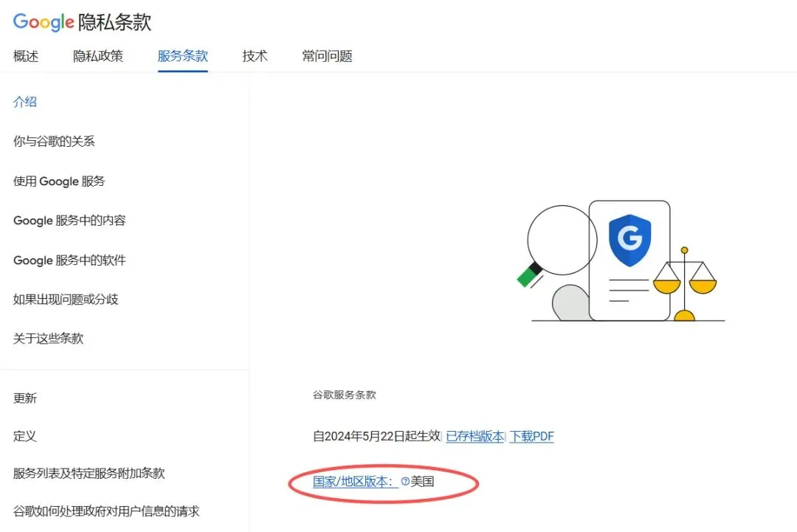Click the 美国 country text
Screen dimensions: 797x532
(x=422, y=482)
